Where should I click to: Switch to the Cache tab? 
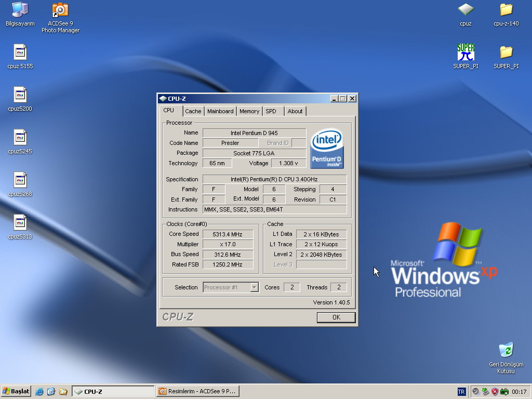click(x=193, y=111)
